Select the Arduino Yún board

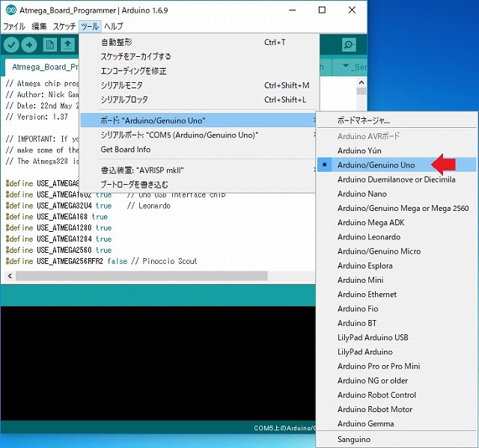[397, 150]
